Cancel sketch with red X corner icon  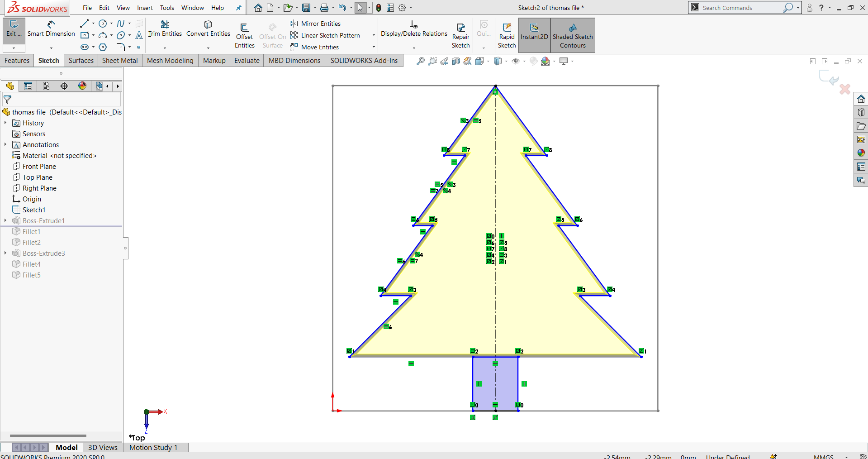pos(844,89)
